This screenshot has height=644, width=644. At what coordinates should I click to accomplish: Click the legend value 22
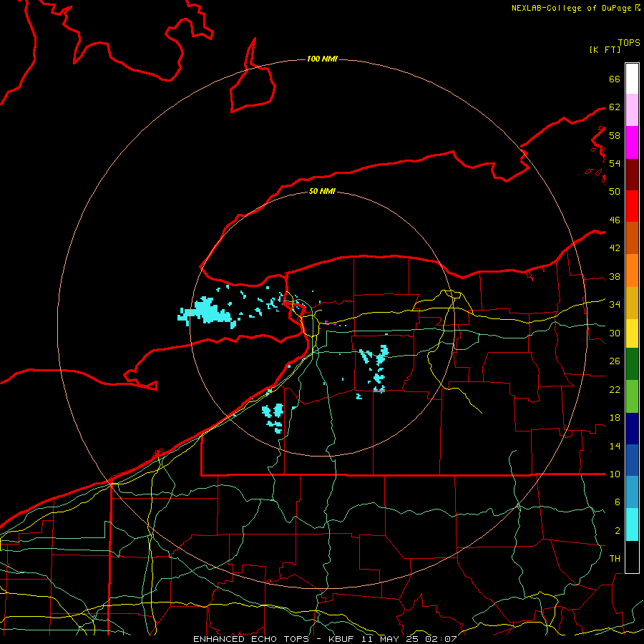[615, 389]
